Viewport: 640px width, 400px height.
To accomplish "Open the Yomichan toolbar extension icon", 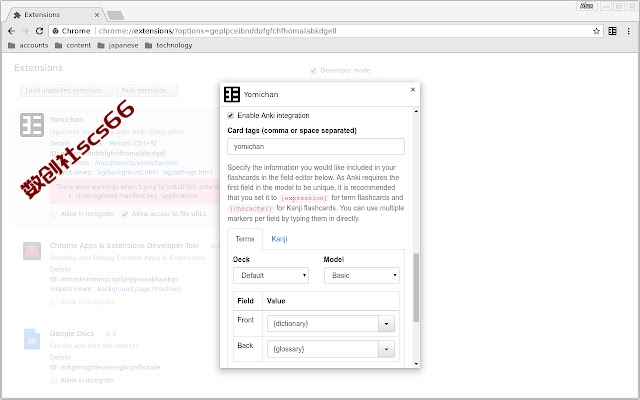I will (x=612, y=31).
